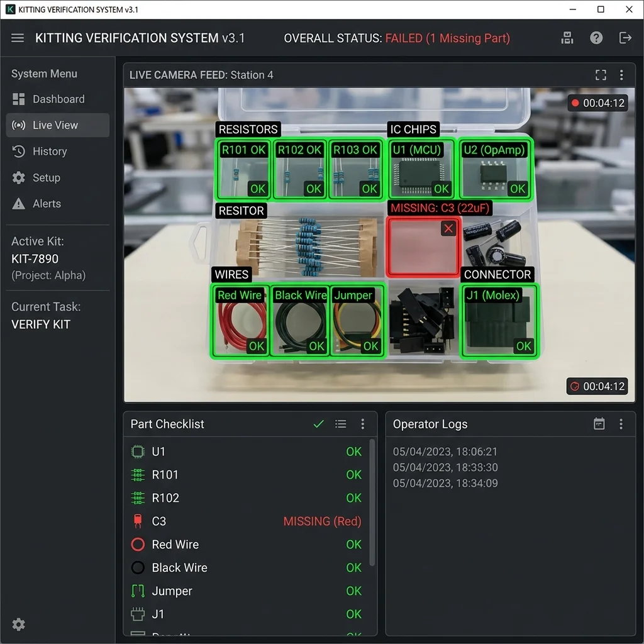Select the J1 checklist row

(247, 614)
